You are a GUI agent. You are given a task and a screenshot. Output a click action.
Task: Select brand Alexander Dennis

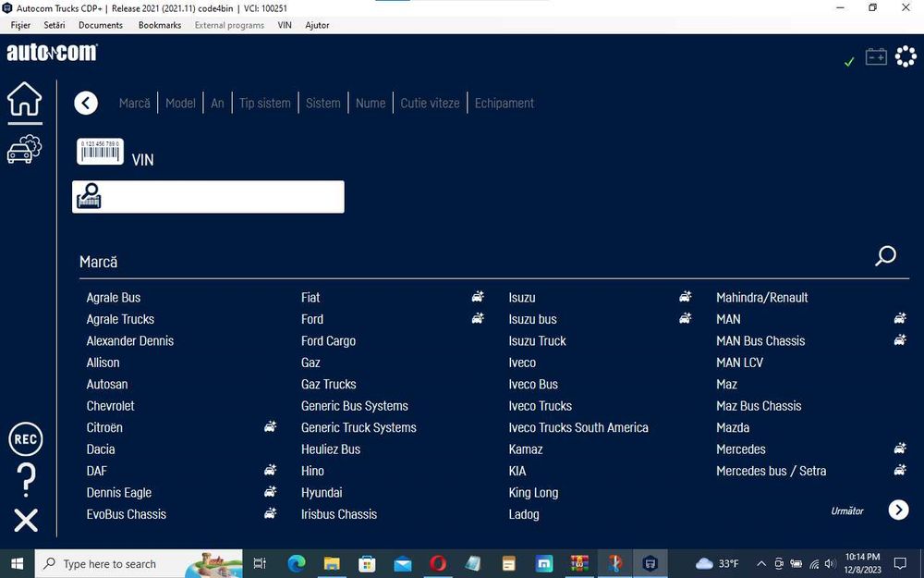130,341
